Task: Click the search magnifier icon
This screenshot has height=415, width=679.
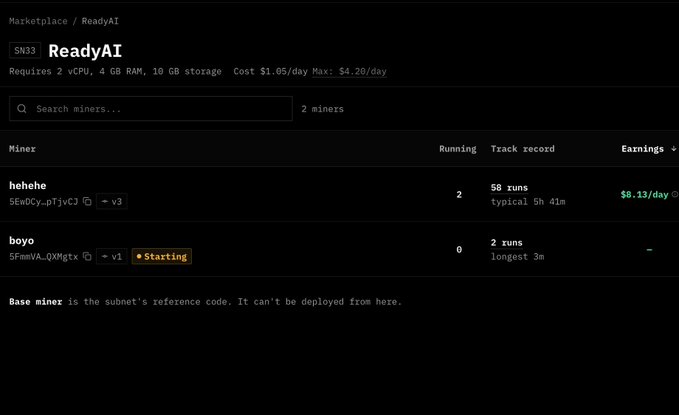Action: pyautogui.click(x=22, y=109)
